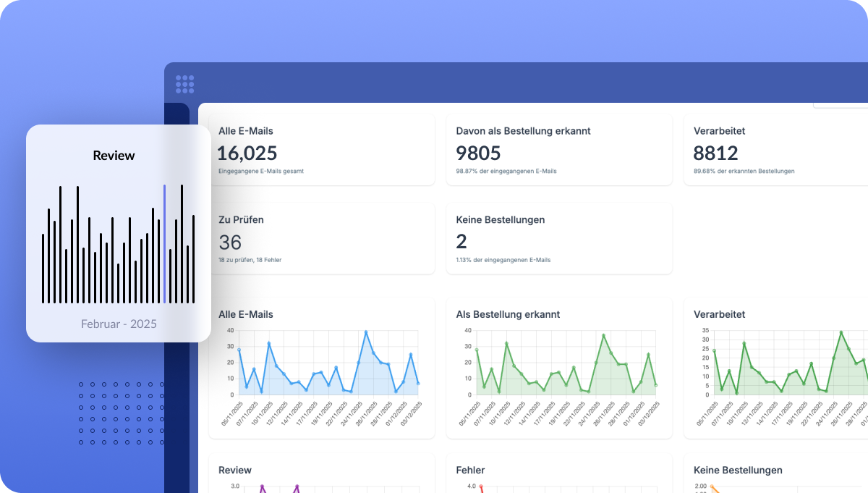The height and width of the screenshot is (493, 868).
Task: Select the Februar - 2025 period label
Action: pos(118,324)
